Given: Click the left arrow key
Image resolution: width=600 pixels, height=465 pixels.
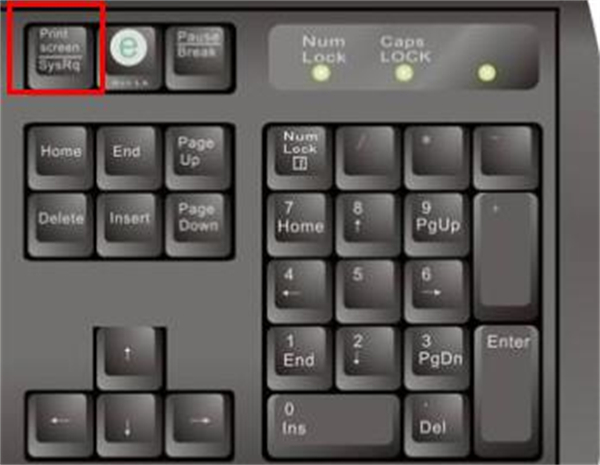Looking at the screenshot, I should click(x=61, y=425).
